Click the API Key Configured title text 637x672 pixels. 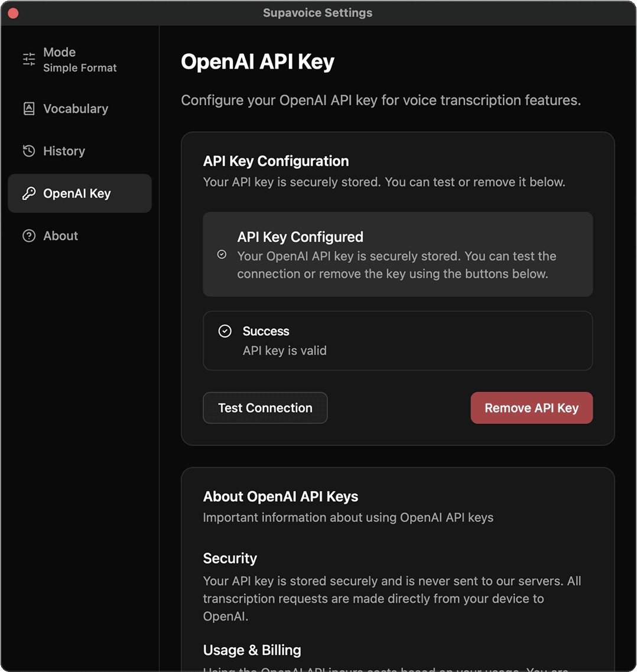(300, 237)
